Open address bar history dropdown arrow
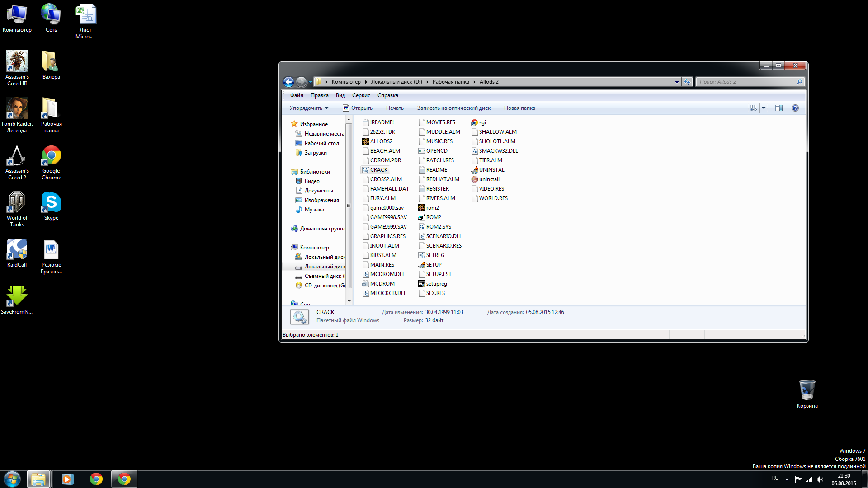This screenshot has width=868, height=488. point(677,82)
